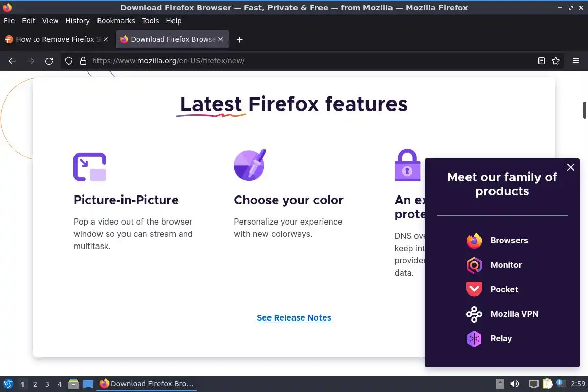Click the URL address bar field
This screenshot has height=392, width=588.
(311, 61)
